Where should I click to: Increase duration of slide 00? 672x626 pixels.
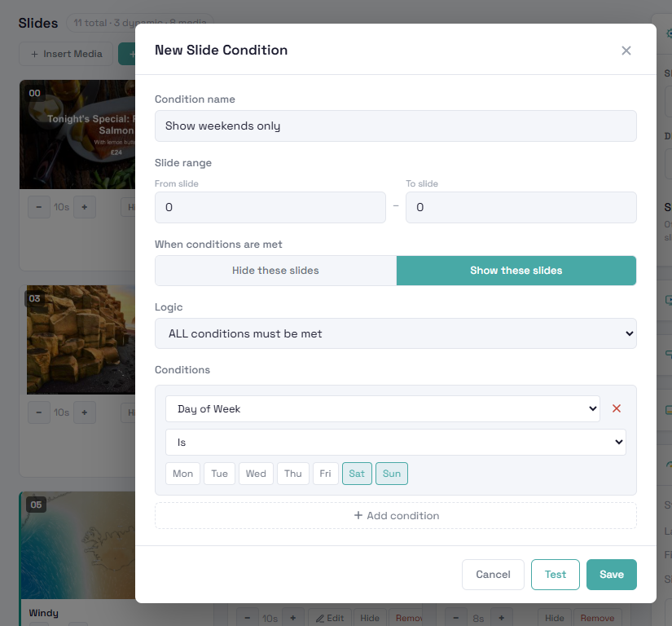(x=85, y=207)
